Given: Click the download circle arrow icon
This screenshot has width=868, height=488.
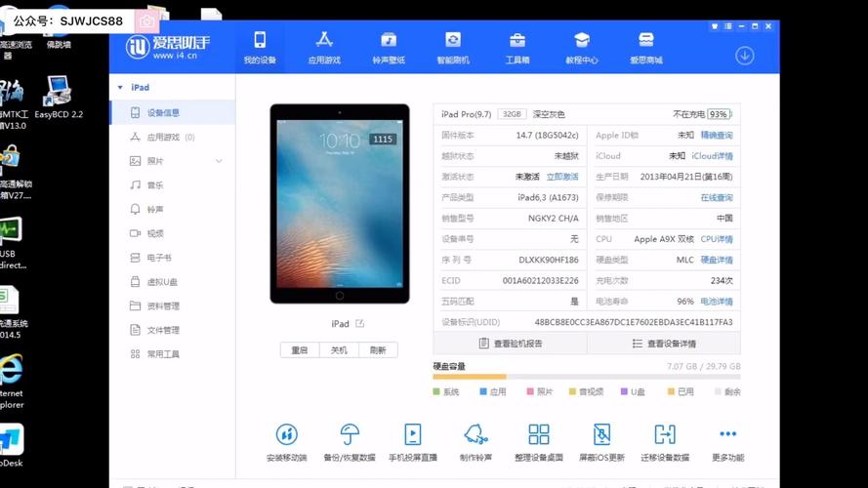Looking at the screenshot, I should click(x=745, y=56).
